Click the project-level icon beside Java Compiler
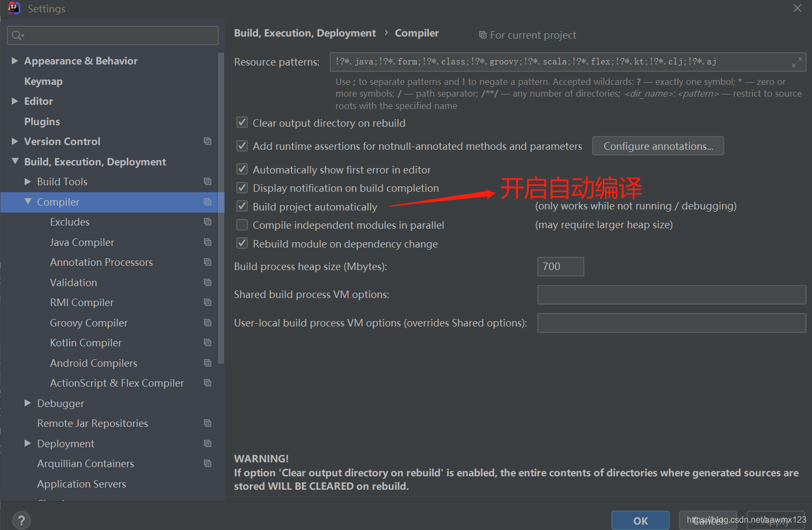The height and width of the screenshot is (530, 812). coord(208,242)
